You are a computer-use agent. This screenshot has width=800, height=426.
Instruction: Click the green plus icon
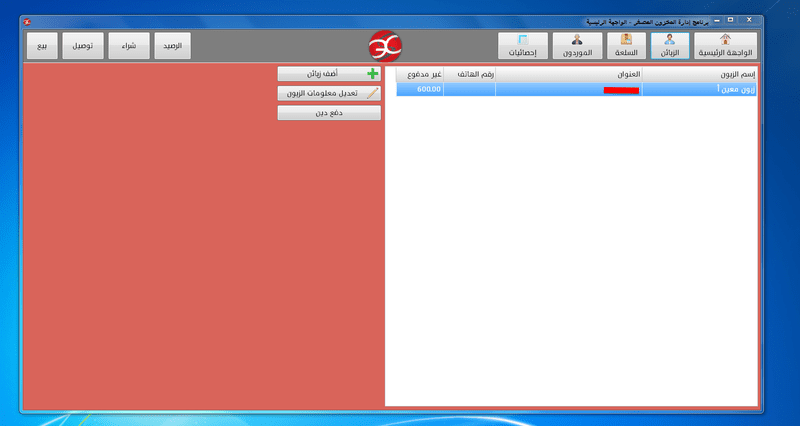point(373,74)
